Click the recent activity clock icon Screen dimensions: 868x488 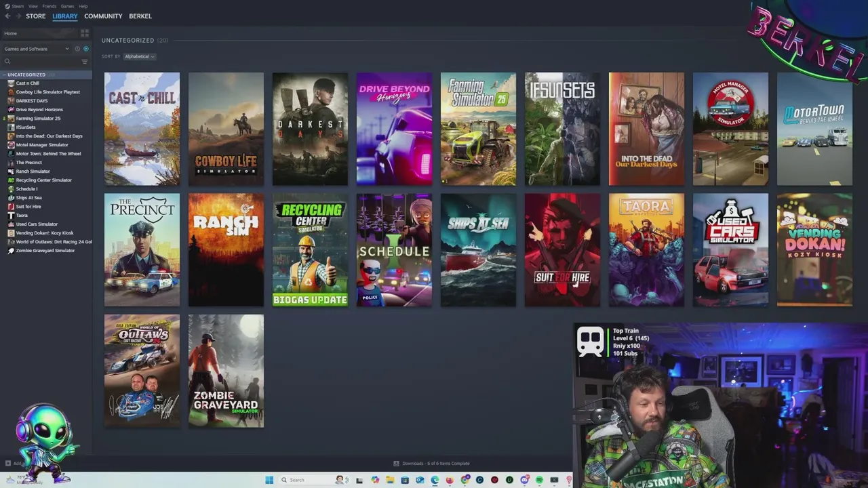[77, 49]
